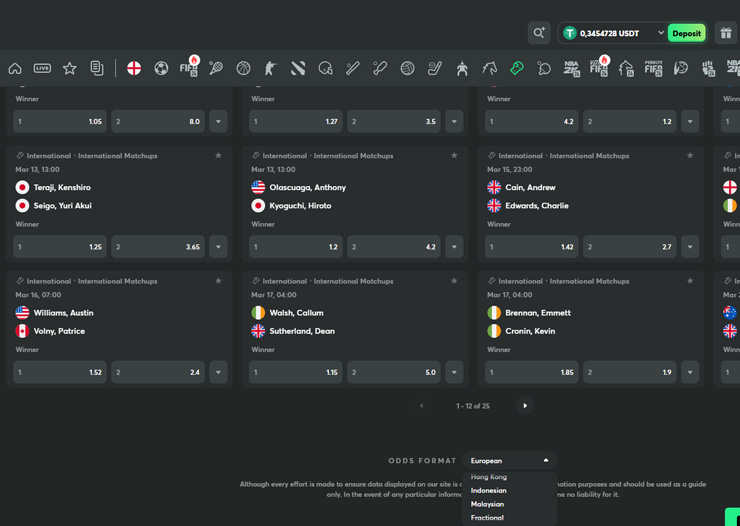This screenshot has width=740, height=526.
Task: Select the soccer ball sport icon
Action: pos(161,69)
